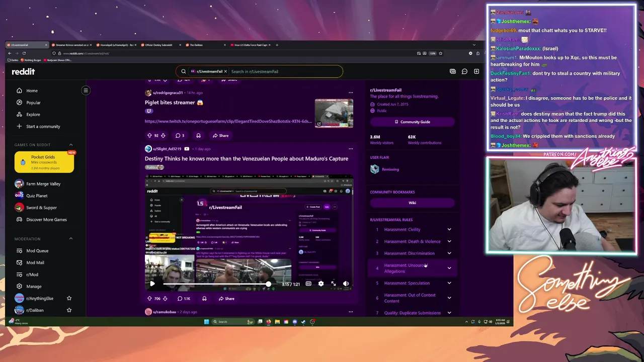644x362 pixels.
Task: Open overflow menu of u/Slight_Ad3219 post
Action: pos(351,149)
